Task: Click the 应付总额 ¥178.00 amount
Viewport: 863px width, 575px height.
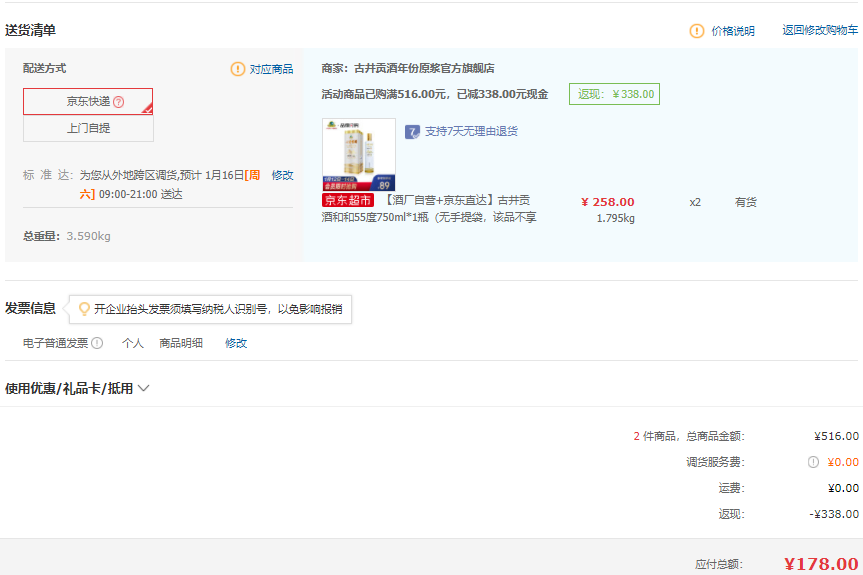Action: pos(821,564)
